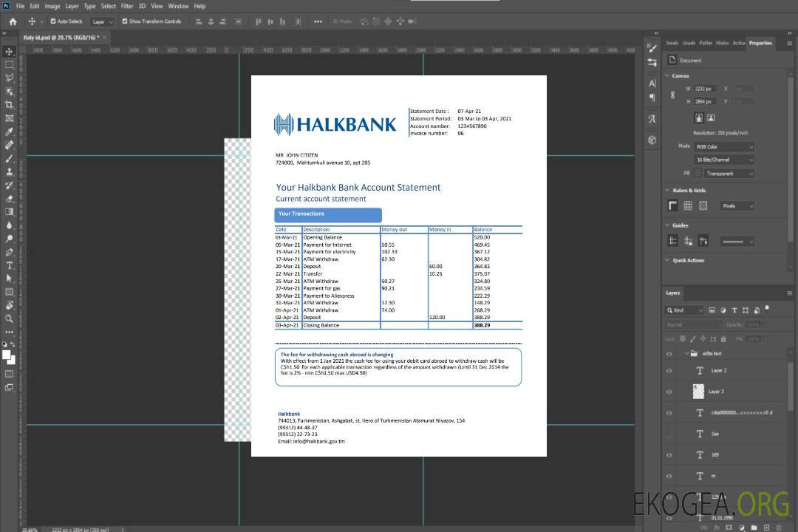Click the foreground color swatch

(7, 355)
